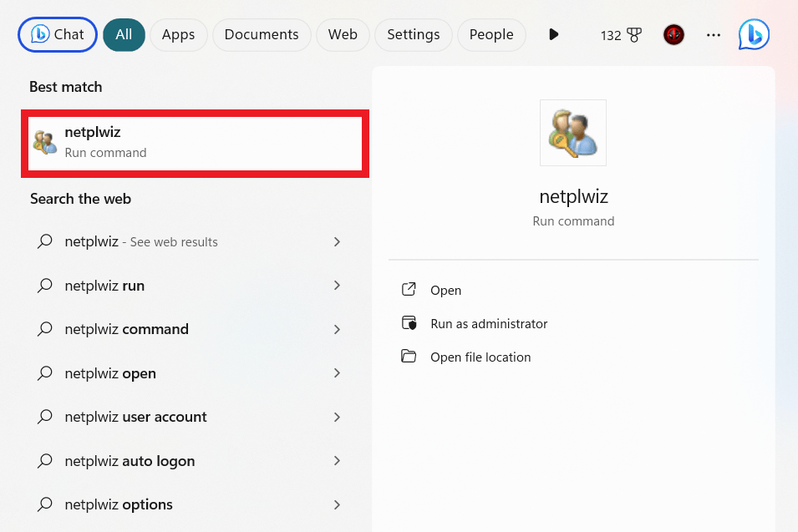Expand the chevron next to netplwiz run
798x532 pixels.
(x=337, y=286)
